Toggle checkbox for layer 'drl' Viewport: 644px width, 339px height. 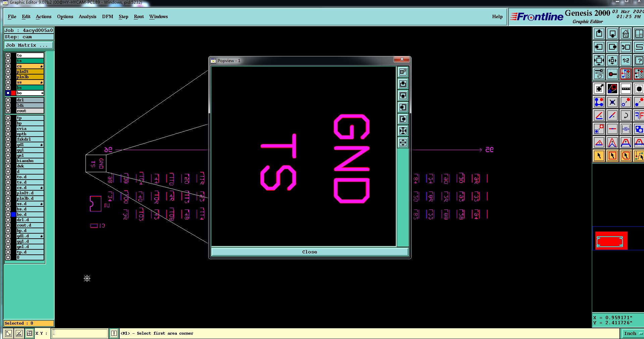8,100
